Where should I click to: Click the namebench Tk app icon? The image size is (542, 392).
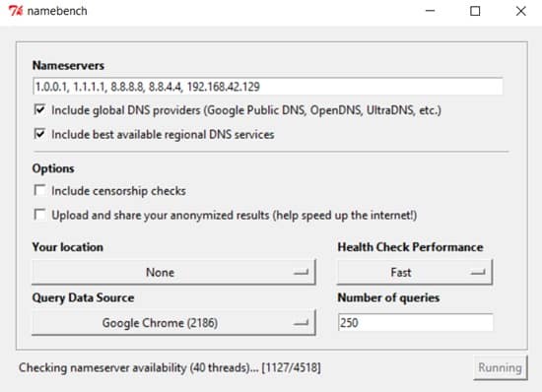(x=16, y=11)
